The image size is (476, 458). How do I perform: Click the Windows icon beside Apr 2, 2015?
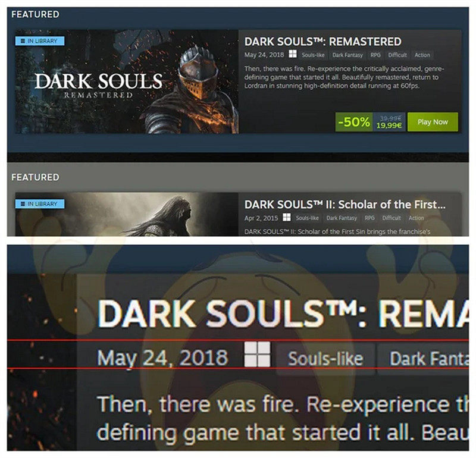[287, 217]
